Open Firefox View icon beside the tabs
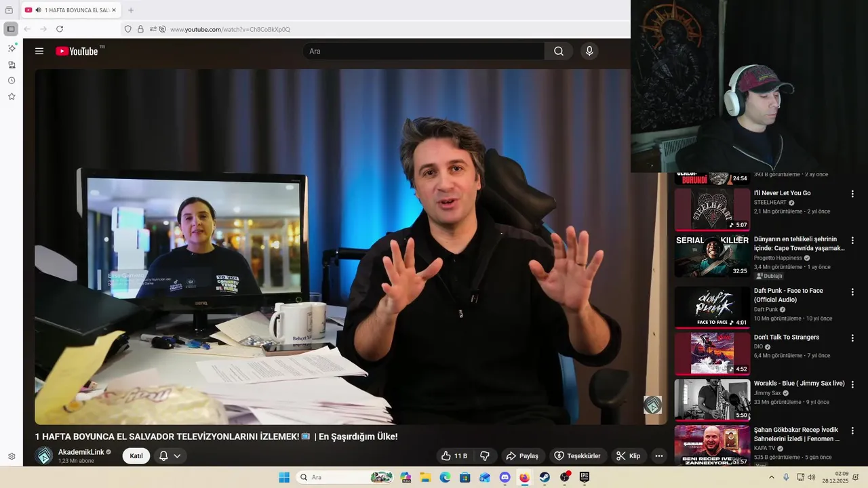Image resolution: width=868 pixels, height=488 pixels. pos(9,10)
